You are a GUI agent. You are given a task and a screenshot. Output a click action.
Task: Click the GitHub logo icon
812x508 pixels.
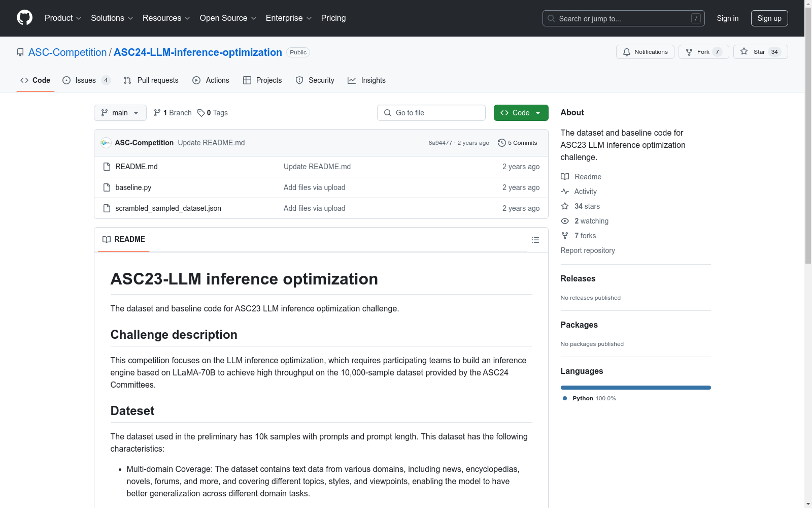24,18
